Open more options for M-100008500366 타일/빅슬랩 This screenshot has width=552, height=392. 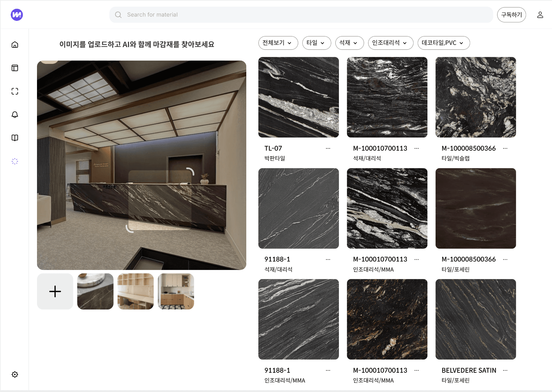pos(505,148)
